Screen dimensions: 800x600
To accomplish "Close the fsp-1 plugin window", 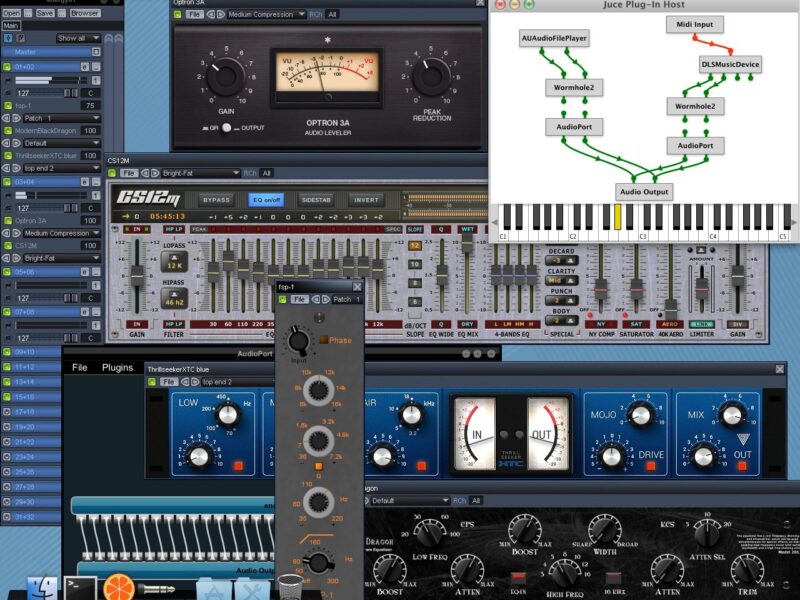I will 357,286.
